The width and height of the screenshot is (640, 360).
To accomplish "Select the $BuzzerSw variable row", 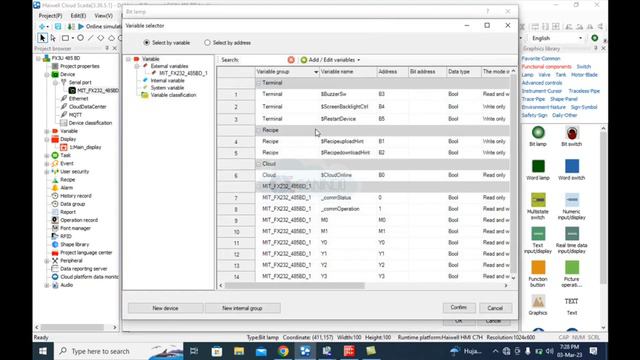I will pos(363,94).
